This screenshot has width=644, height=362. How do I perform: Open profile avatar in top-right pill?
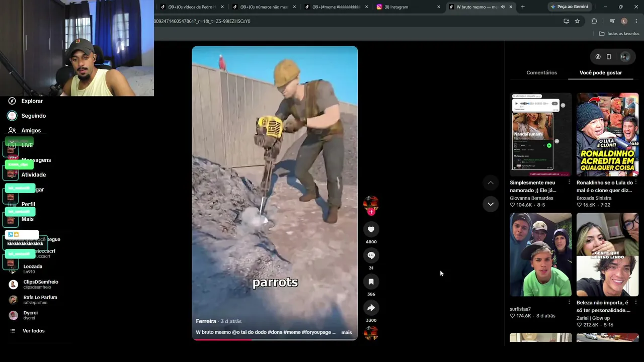click(625, 57)
